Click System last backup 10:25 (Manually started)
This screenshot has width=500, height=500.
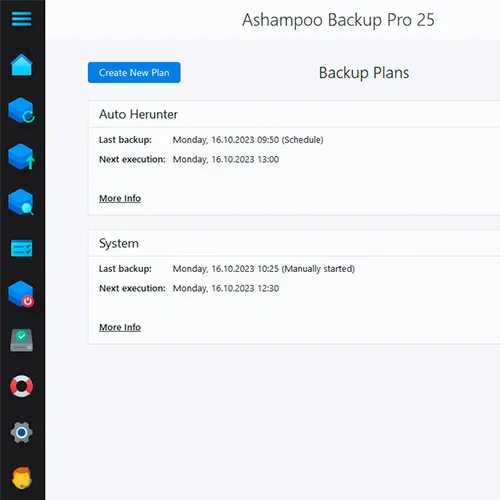click(x=264, y=269)
